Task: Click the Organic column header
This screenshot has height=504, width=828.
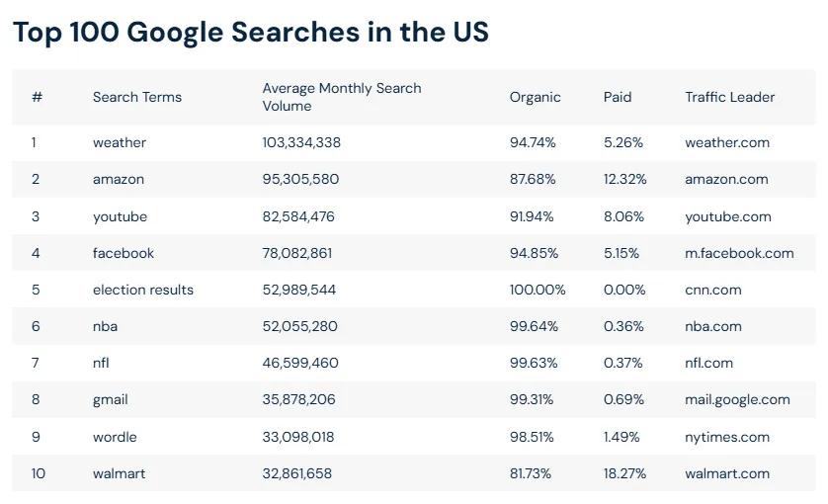Action: pos(535,97)
